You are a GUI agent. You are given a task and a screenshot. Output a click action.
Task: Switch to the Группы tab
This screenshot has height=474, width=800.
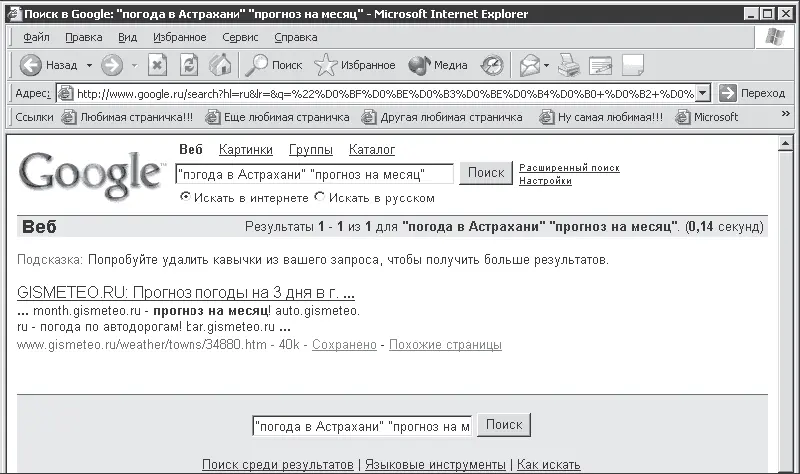[x=311, y=149]
